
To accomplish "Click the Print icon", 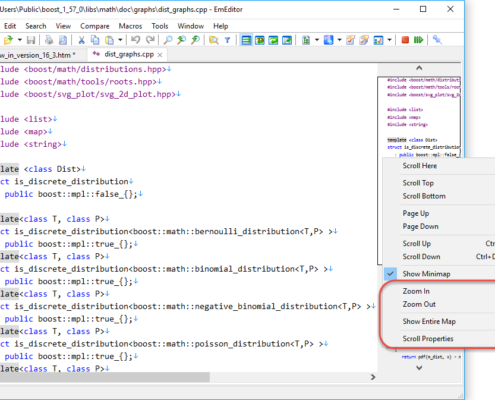I will coord(49,40).
